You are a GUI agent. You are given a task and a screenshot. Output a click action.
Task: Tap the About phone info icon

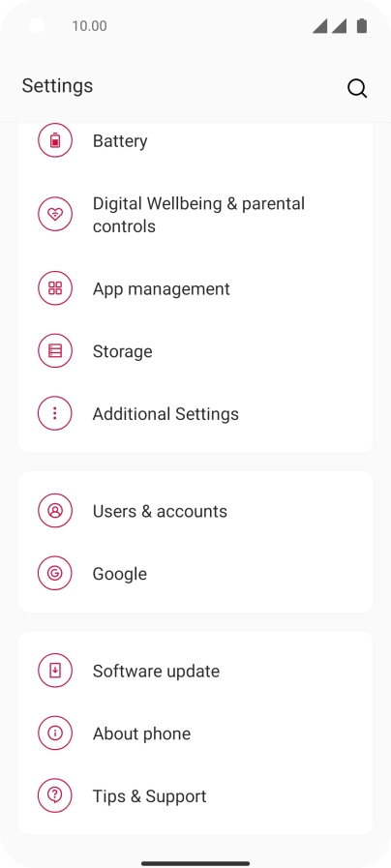click(x=55, y=733)
